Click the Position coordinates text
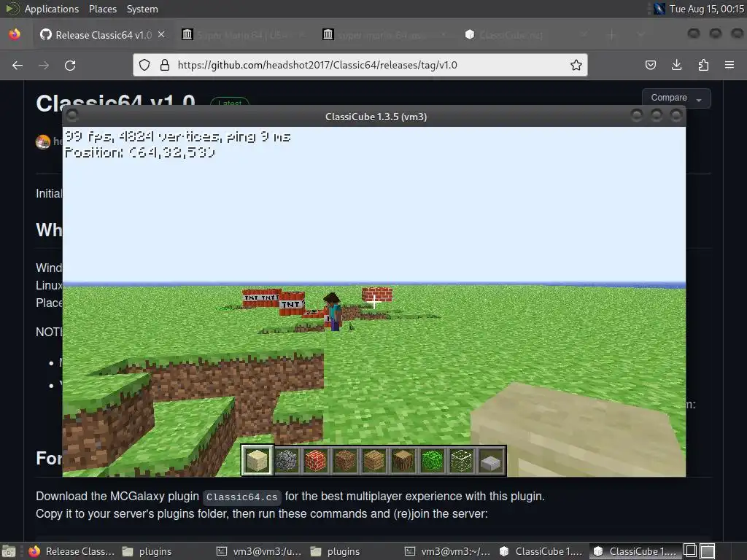 pyautogui.click(x=139, y=152)
